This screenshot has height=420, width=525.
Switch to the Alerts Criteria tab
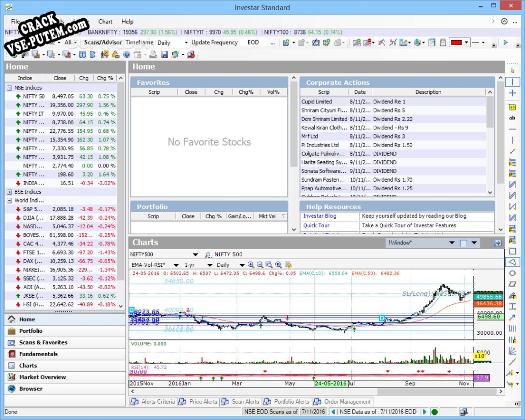(x=153, y=402)
